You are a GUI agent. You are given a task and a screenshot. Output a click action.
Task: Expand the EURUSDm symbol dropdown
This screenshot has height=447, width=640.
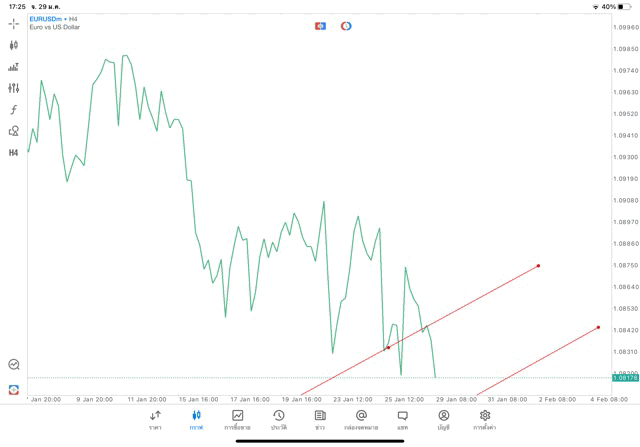tap(55, 19)
